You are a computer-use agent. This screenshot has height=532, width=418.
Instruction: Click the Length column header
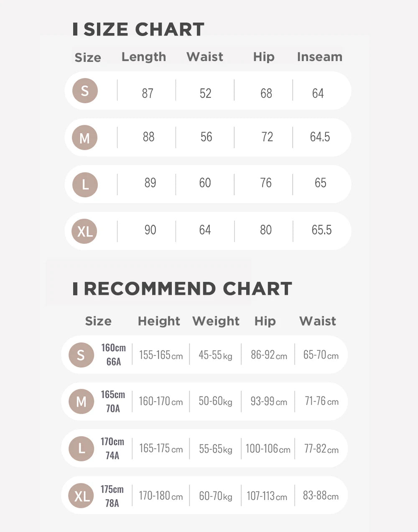144,57
